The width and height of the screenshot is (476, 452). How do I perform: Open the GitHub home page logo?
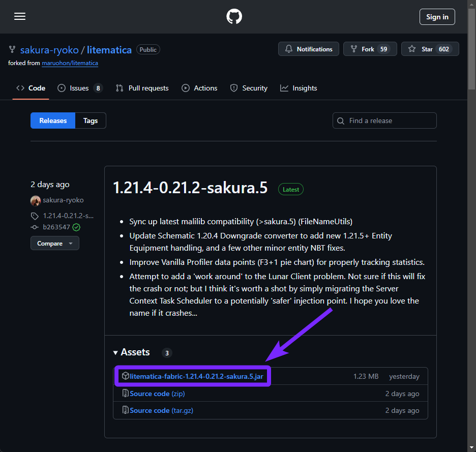point(234,16)
